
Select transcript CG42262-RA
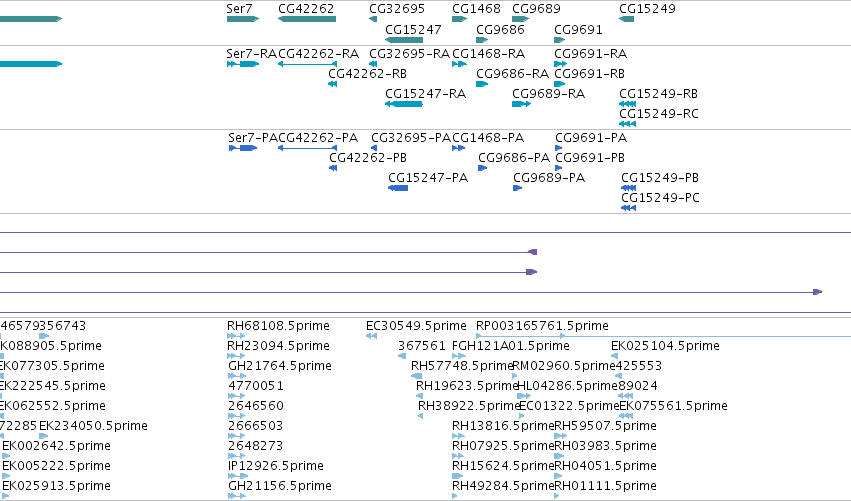(x=319, y=54)
